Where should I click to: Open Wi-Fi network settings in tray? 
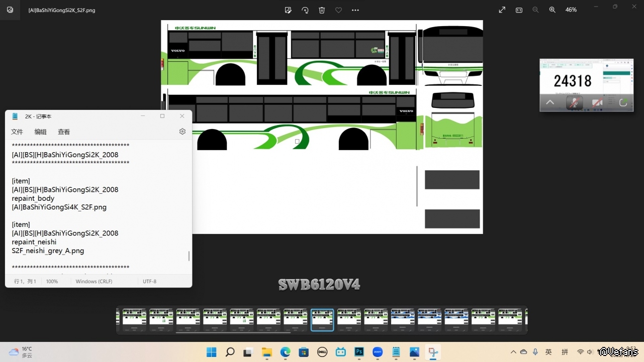point(581,352)
